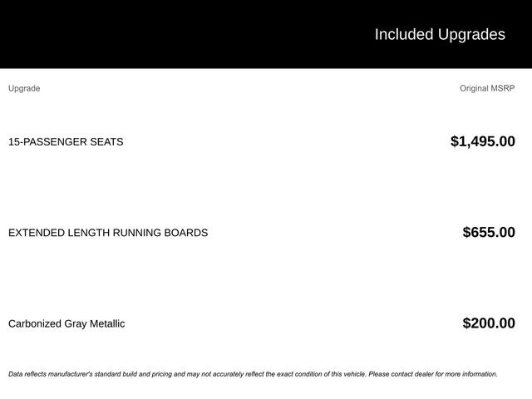The image size is (532, 399).
Task: Click the $655.00 price
Action: pos(488,233)
